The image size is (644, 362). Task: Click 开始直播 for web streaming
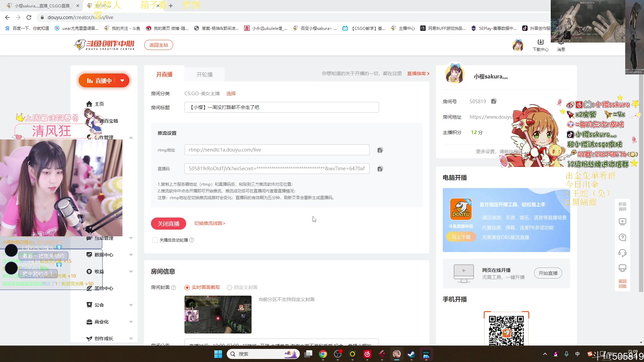point(548,273)
